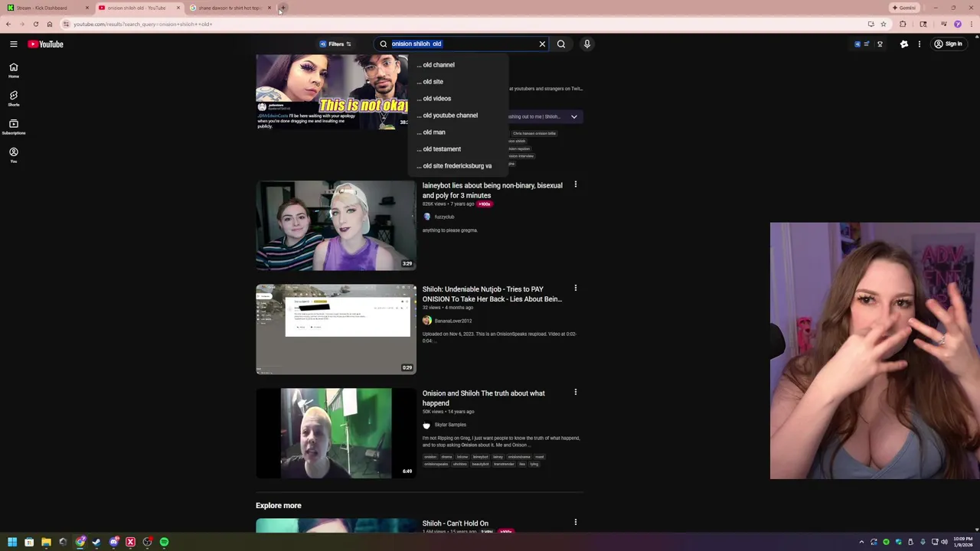
Task: Visit the Skylar Samples channel
Action: [450, 425]
